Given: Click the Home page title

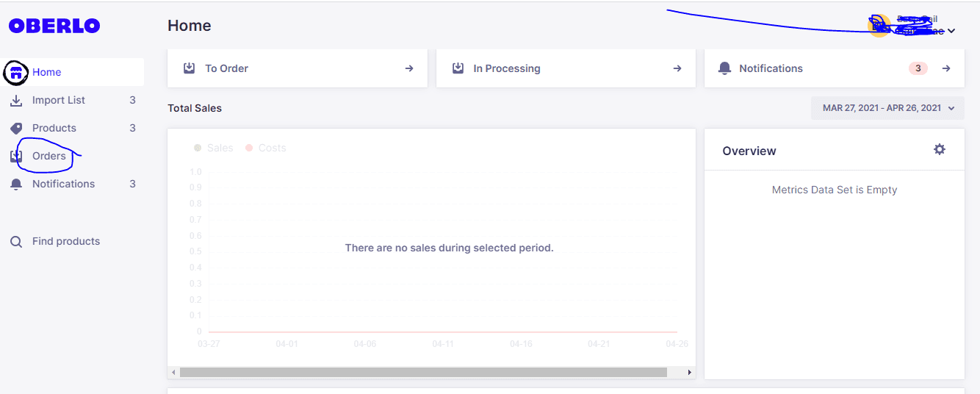Looking at the screenshot, I should pyautogui.click(x=190, y=26).
